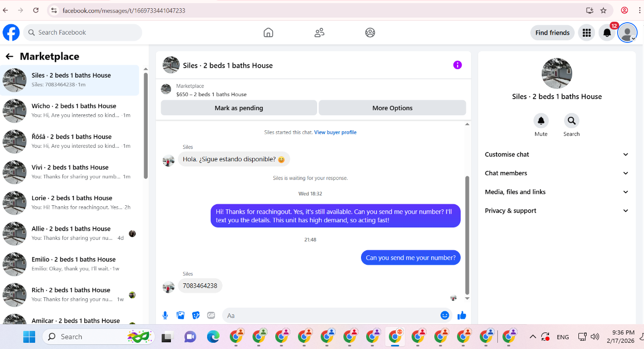Open Wicho conversation in list
Image resolution: width=644 pixels, height=349 pixels.
[70, 111]
